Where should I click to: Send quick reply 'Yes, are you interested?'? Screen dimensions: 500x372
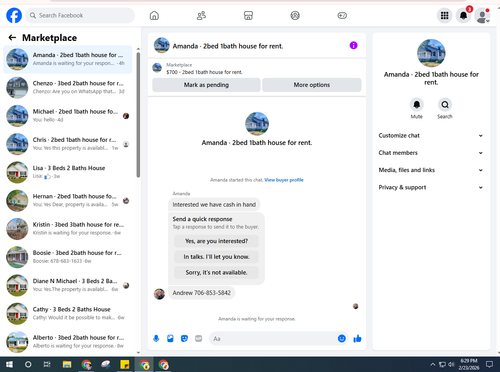tap(216, 241)
